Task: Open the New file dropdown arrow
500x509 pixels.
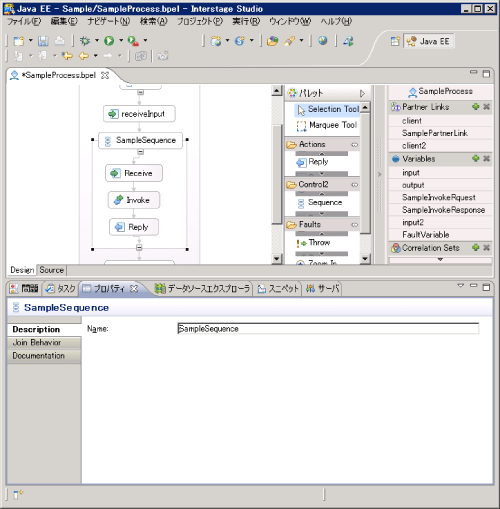Action: 31,41
